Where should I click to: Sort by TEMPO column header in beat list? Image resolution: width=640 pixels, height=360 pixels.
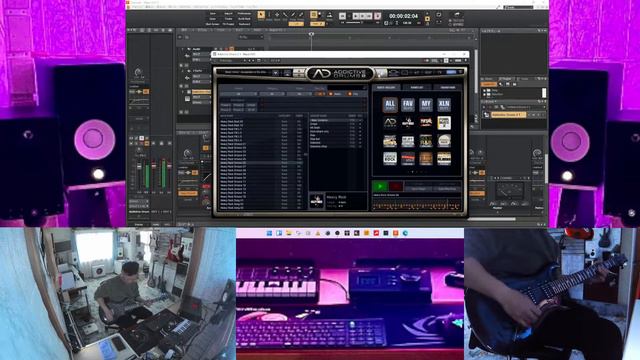click(x=299, y=116)
